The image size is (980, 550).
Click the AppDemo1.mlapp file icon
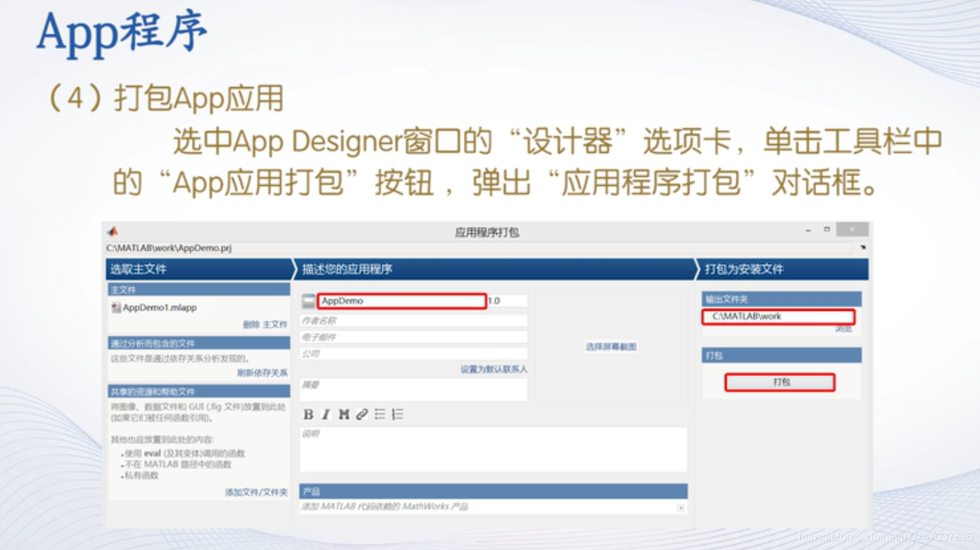point(117,308)
